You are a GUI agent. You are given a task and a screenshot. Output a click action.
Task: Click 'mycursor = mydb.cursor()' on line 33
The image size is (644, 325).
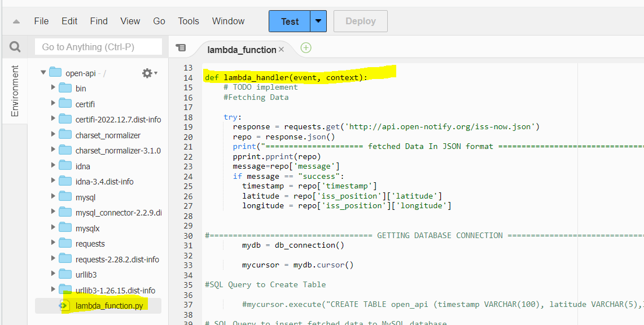[298, 265]
